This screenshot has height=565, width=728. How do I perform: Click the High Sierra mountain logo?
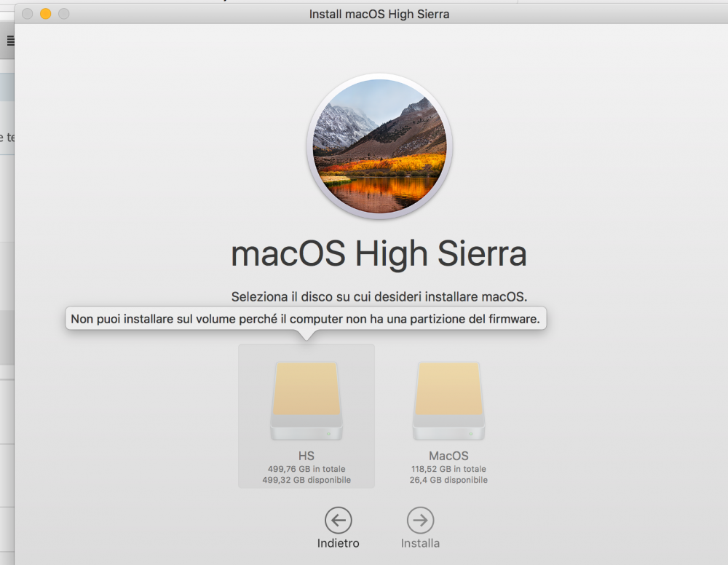click(x=379, y=146)
